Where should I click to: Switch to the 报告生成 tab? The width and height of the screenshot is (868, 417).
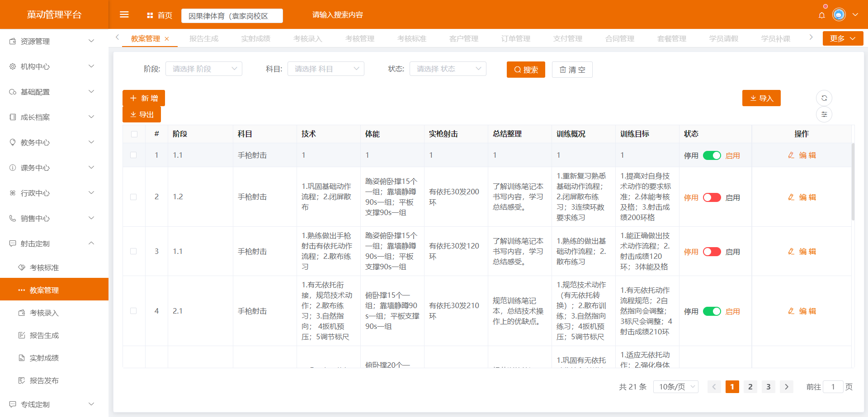[x=204, y=39]
